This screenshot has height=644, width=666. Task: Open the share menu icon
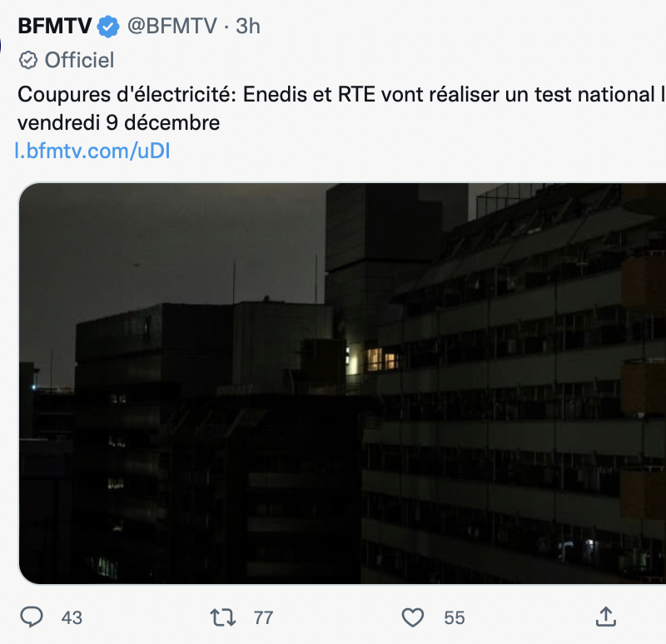(606, 617)
